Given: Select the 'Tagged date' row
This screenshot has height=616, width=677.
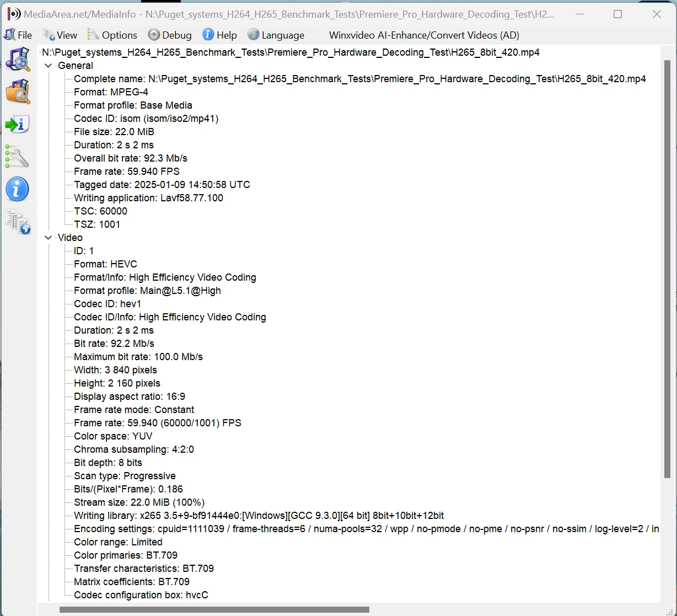Looking at the screenshot, I should 162,185.
